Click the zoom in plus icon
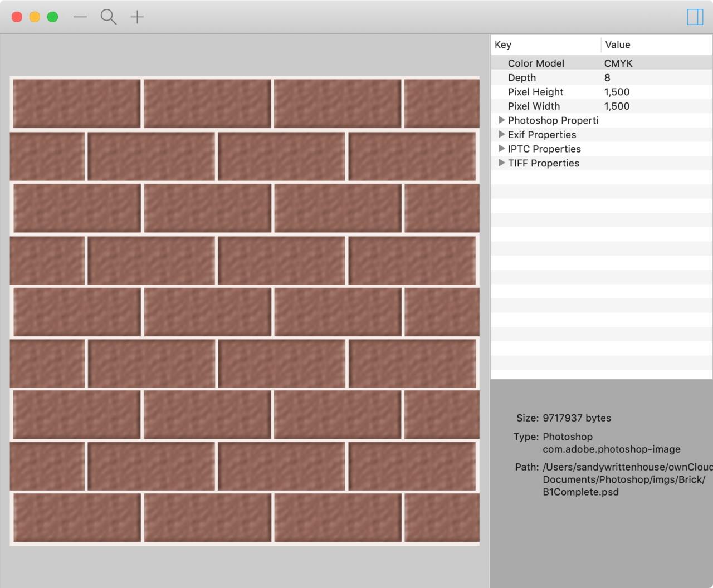The height and width of the screenshot is (588, 713). (x=137, y=17)
